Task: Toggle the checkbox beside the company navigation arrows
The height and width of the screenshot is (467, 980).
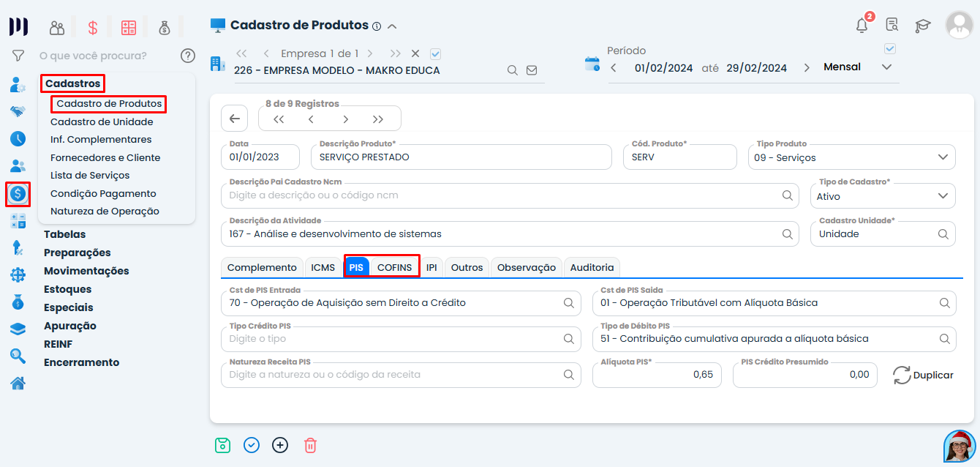Action: click(435, 53)
